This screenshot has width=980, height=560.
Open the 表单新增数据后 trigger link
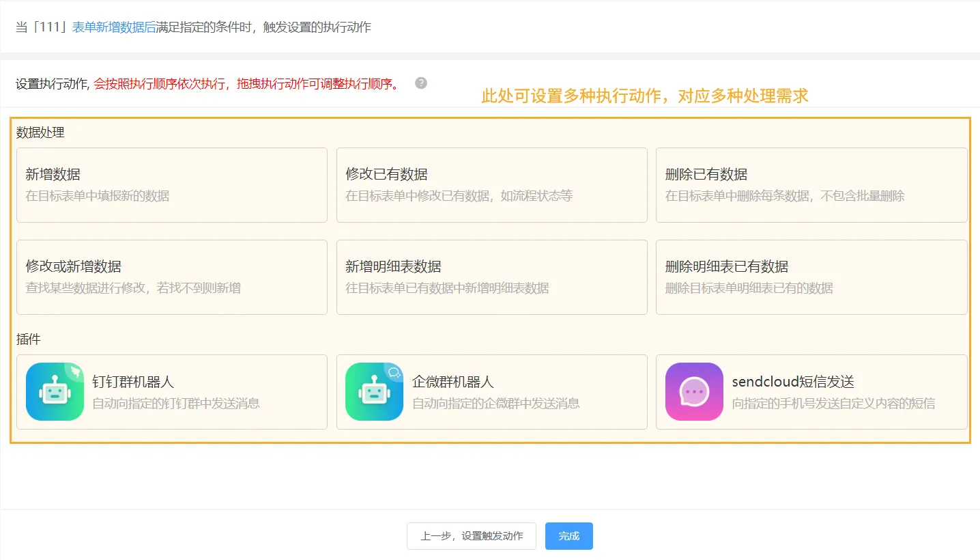coord(114,28)
